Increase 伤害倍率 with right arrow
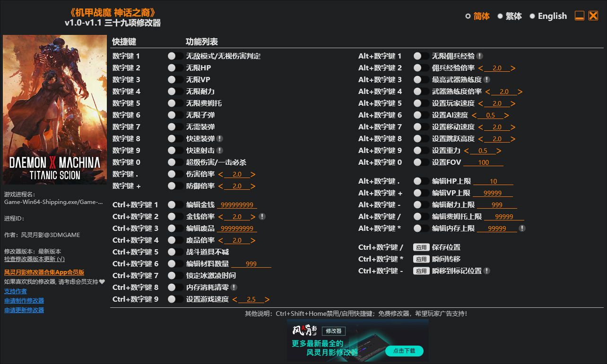 253,174
